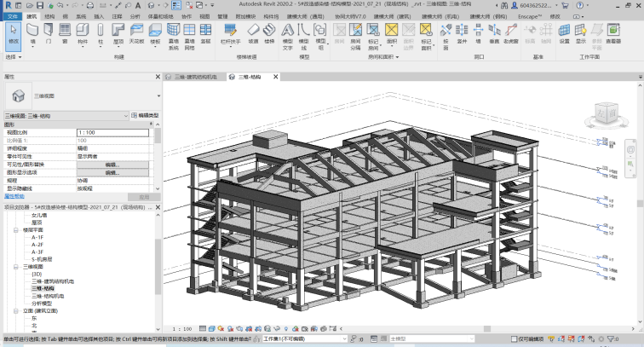Viewport: 644px width, 347px height.
Task: Click the 视图比例 1:100 value field
Action: (112, 133)
